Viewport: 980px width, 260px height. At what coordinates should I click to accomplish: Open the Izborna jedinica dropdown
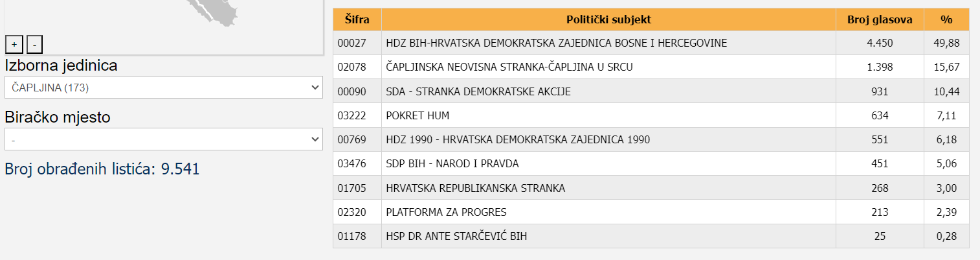(163, 87)
